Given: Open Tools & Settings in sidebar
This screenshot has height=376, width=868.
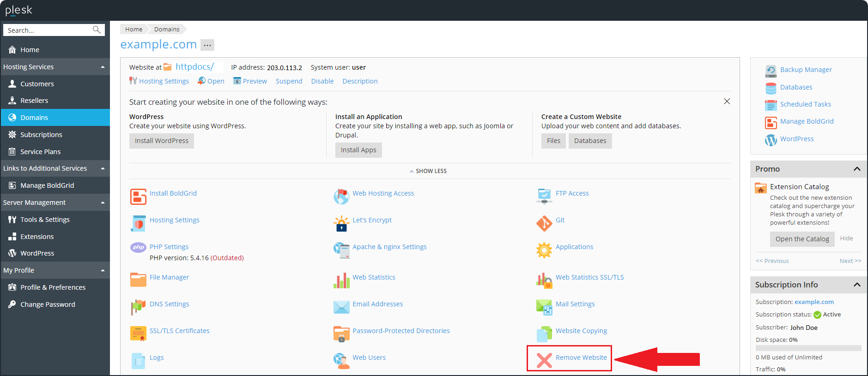Looking at the screenshot, I should (x=45, y=220).
